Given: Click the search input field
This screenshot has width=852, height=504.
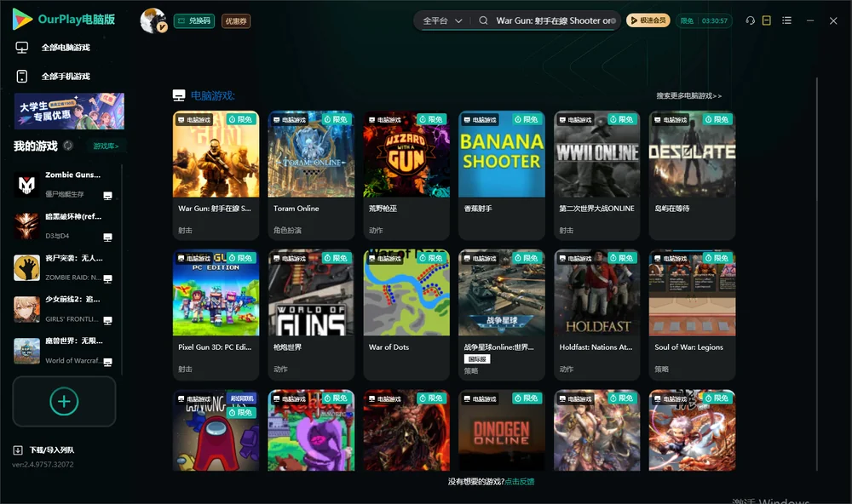Looking at the screenshot, I should (x=551, y=20).
